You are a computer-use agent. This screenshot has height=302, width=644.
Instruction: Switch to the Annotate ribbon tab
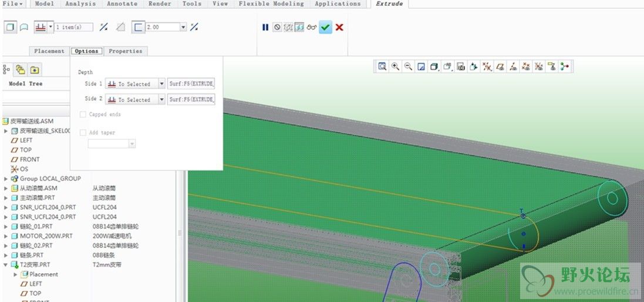click(122, 4)
